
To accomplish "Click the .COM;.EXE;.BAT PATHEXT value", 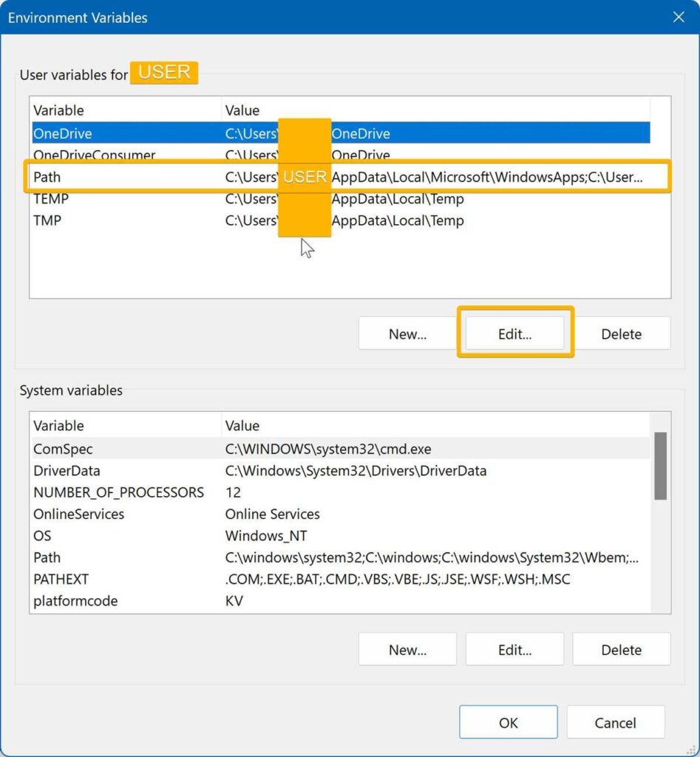I will click(398, 579).
